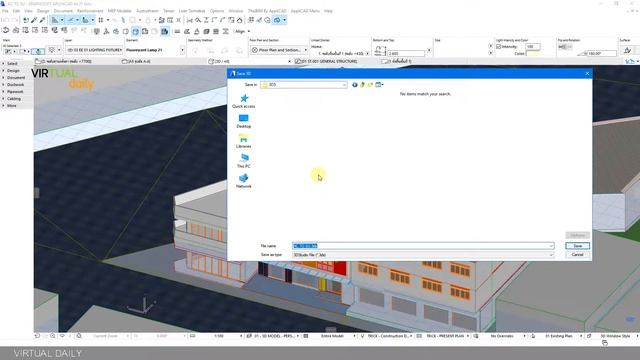The width and height of the screenshot is (640, 360).
Task: Open Libraries in Save dialog sidebar
Action: (x=244, y=141)
